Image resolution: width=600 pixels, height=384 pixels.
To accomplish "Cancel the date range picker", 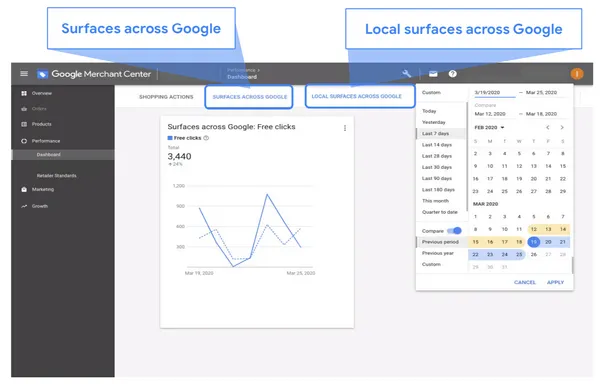I will [525, 282].
